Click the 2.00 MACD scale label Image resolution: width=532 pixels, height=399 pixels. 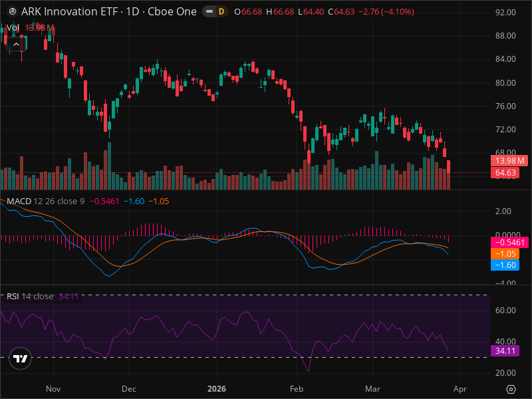click(x=503, y=211)
